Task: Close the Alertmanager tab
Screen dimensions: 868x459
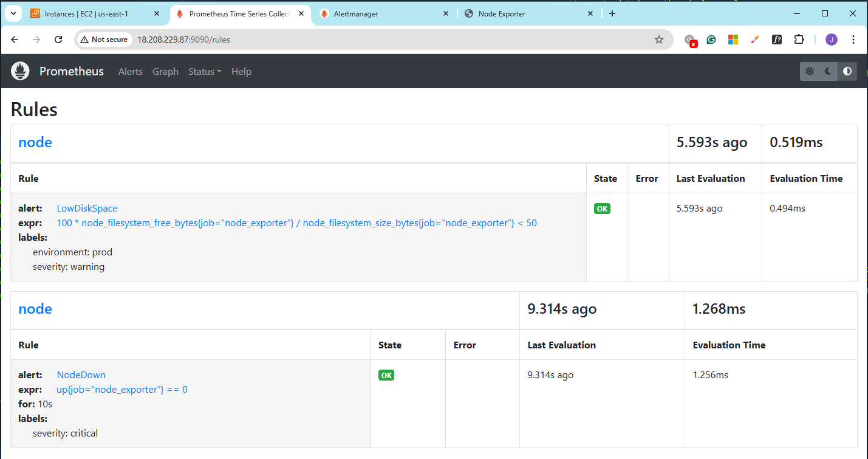Action: tap(445, 13)
